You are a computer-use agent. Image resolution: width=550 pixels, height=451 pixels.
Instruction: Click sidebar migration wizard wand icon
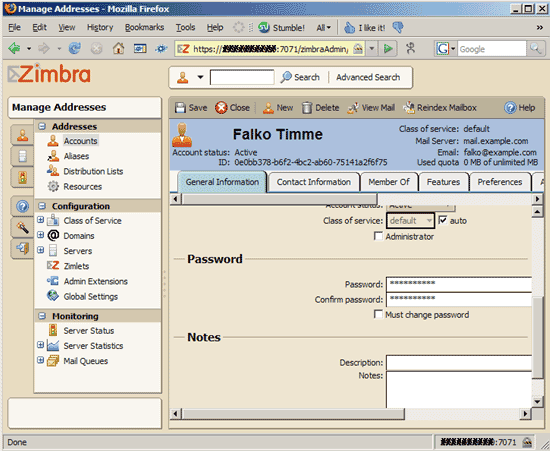22,228
